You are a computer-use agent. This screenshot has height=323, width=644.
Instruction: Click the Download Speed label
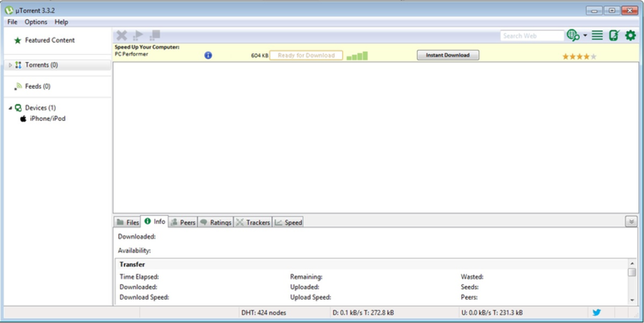(144, 297)
